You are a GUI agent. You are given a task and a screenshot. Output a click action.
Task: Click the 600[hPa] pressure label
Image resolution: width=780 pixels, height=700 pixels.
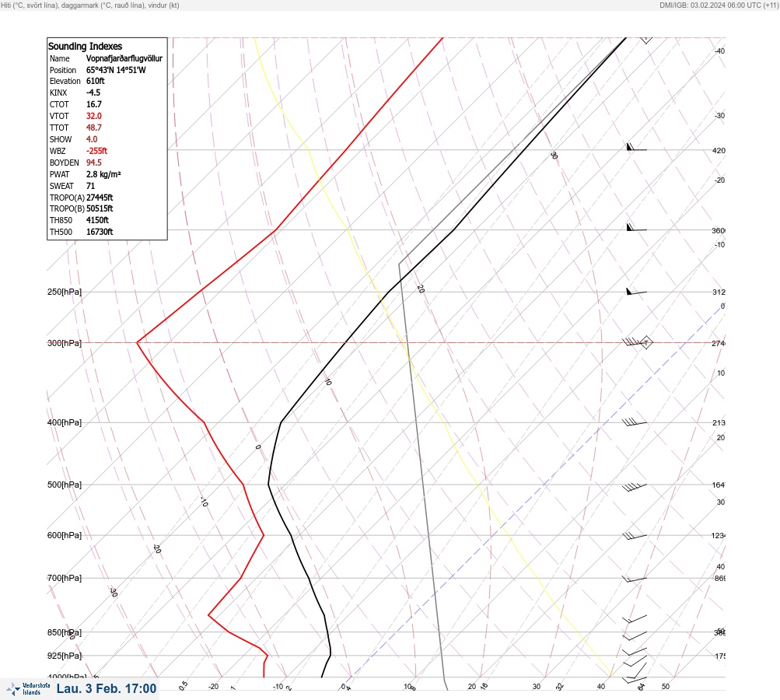[x=65, y=535]
